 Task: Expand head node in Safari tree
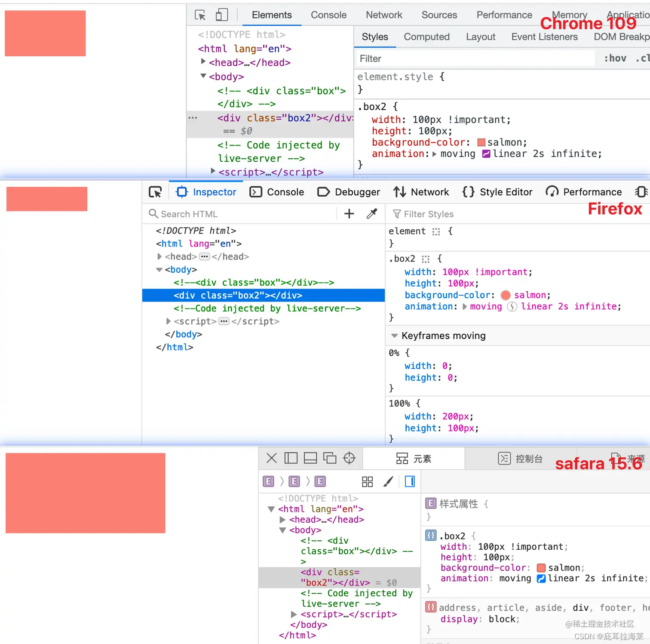tap(282, 520)
